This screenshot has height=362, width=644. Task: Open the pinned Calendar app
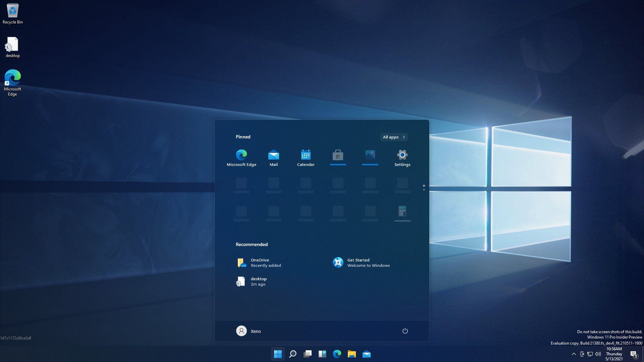(306, 158)
